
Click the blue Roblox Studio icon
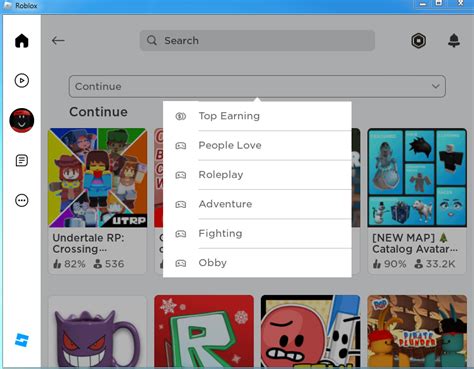coord(22,340)
